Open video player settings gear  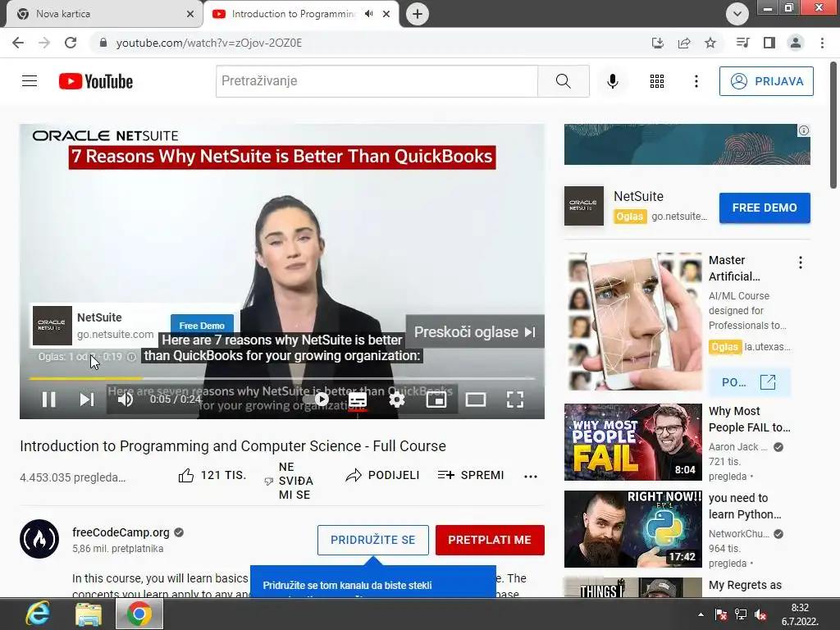[396, 399]
